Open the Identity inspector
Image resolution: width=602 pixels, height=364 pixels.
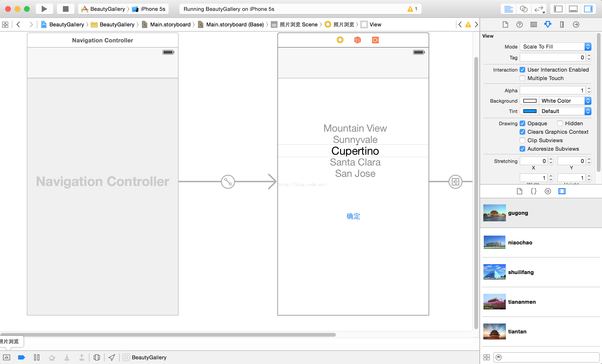pos(534,24)
